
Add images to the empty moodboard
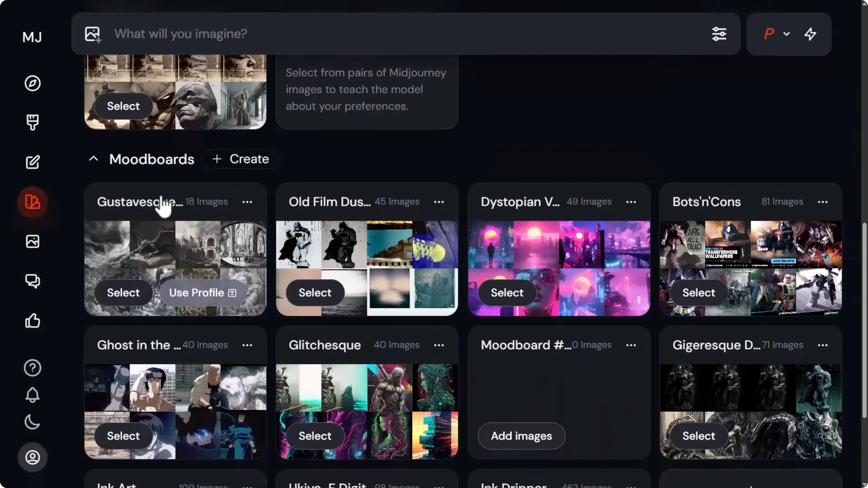pyautogui.click(x=521, y=436)
